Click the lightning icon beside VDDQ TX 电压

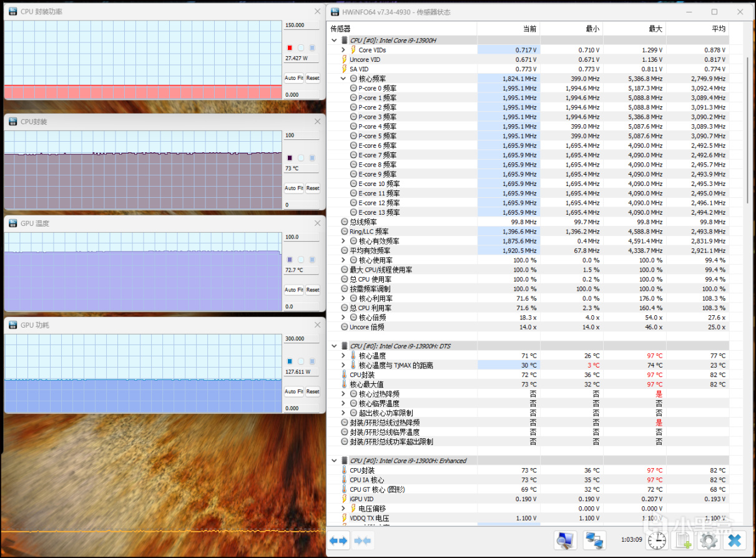coord(344,518)
